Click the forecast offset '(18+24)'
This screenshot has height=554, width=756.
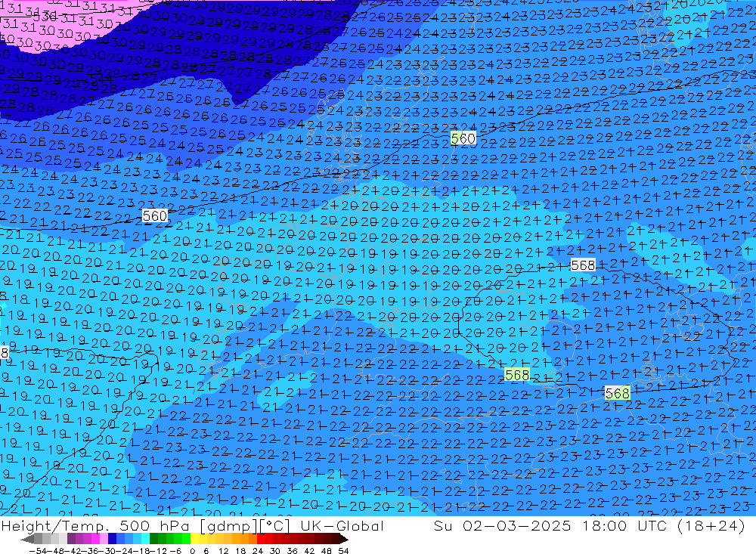711,525
